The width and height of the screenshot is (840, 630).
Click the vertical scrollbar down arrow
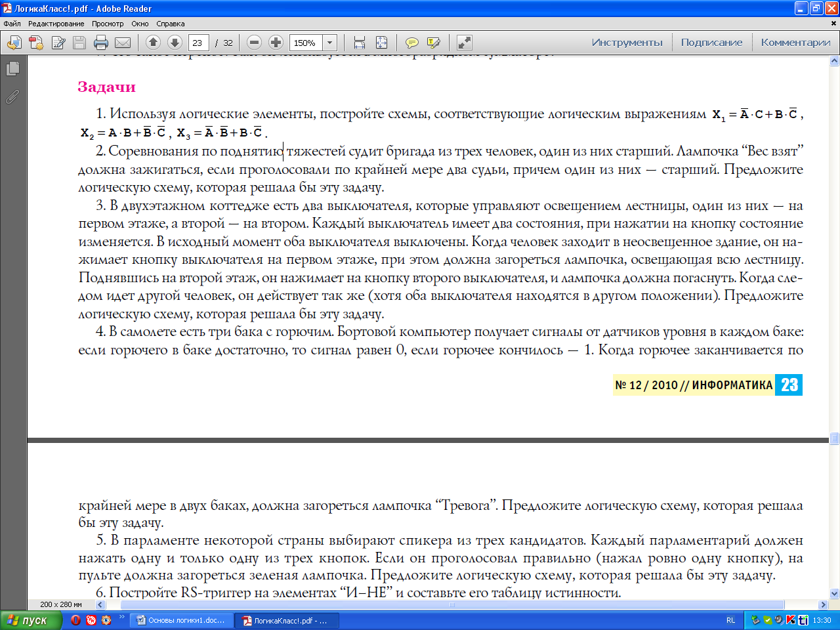click(x=835, y=593)
